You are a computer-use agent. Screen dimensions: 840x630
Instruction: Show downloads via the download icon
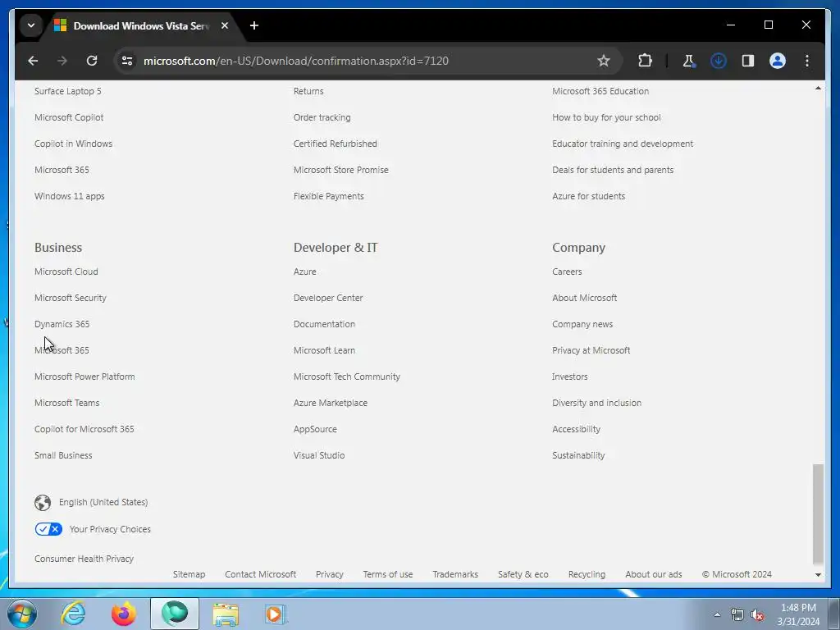pos(719,61)
